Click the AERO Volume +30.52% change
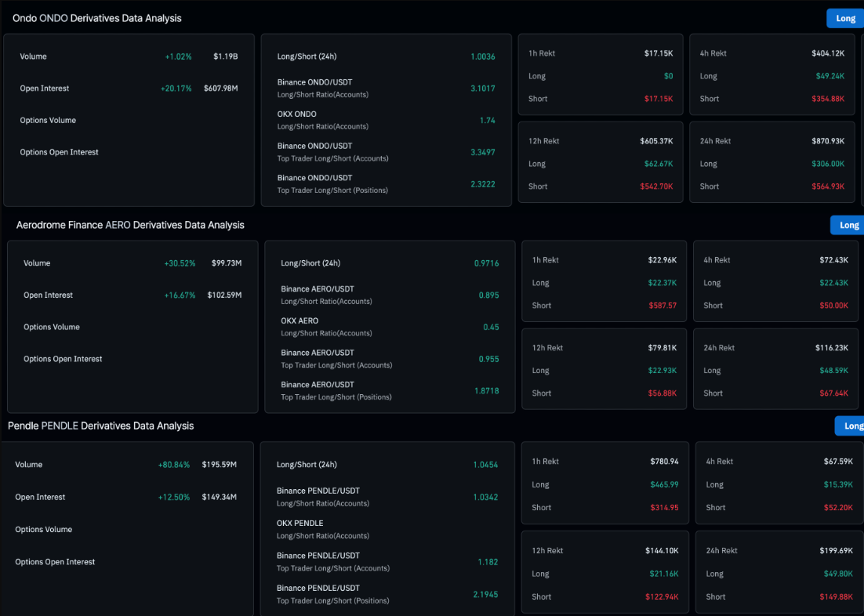Image resolution: width=864 pixels, height=616 pixels. click(180, 263)
